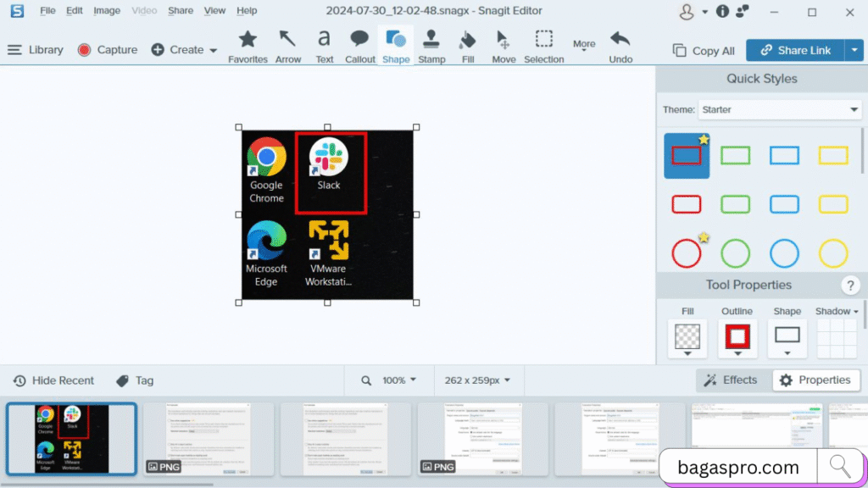This screenshot has width=868, height=488.
Task: Open the Effects panel
Action: [731, 380]
